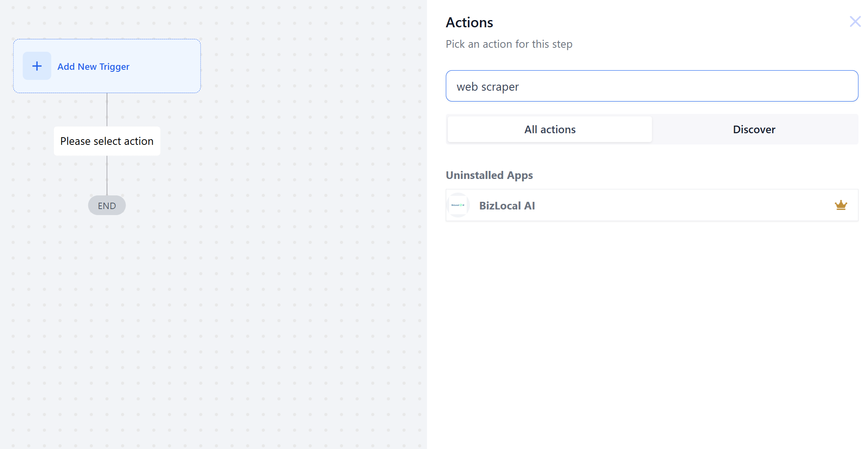Click the Add New Trigger label

point(93,67)
